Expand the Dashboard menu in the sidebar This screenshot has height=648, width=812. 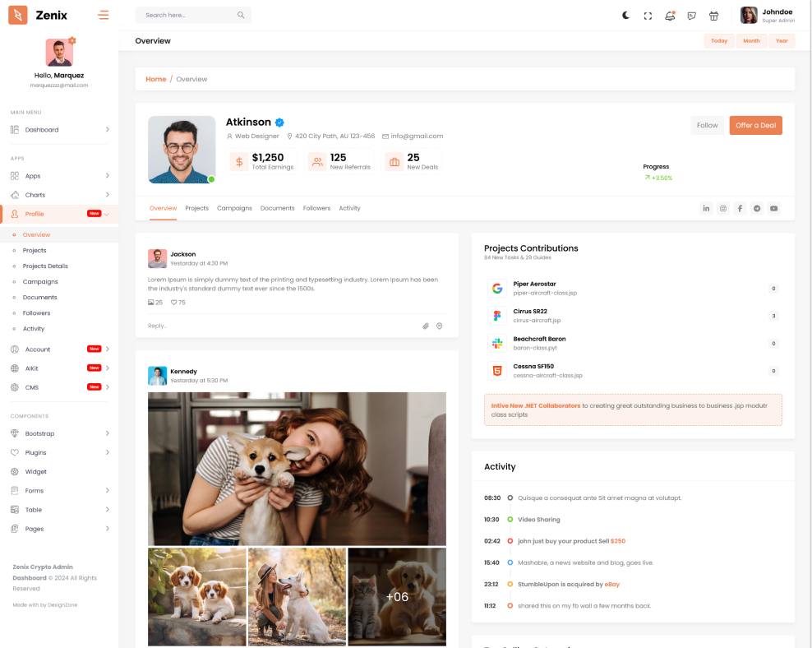pos(59,130)
